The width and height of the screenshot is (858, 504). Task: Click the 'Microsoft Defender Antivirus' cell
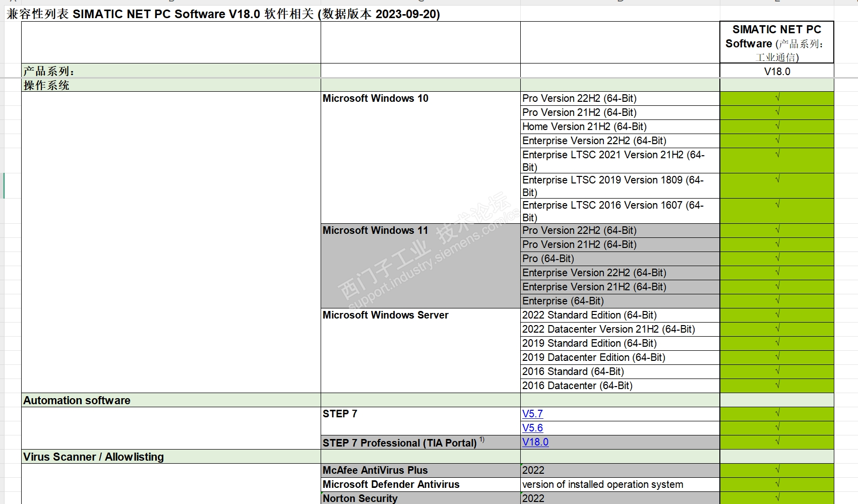point(420,484)
